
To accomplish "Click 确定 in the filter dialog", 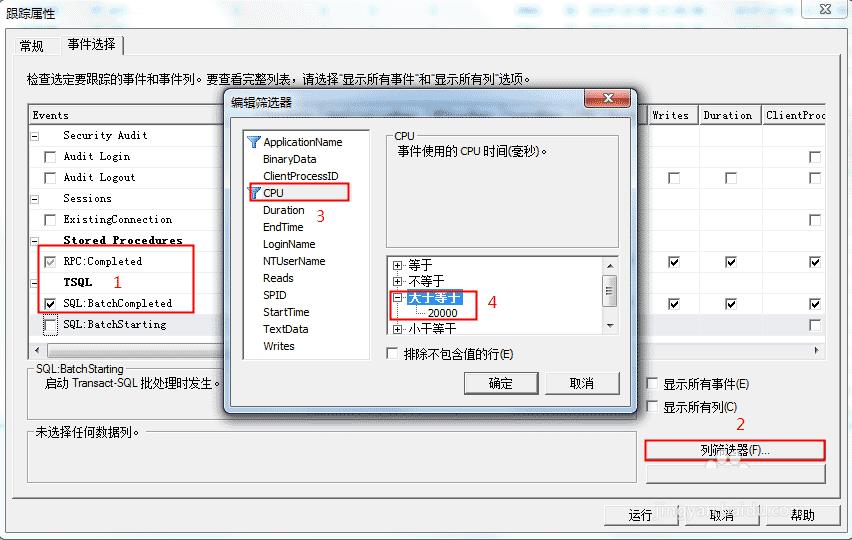I will click(x=500, y=384).
